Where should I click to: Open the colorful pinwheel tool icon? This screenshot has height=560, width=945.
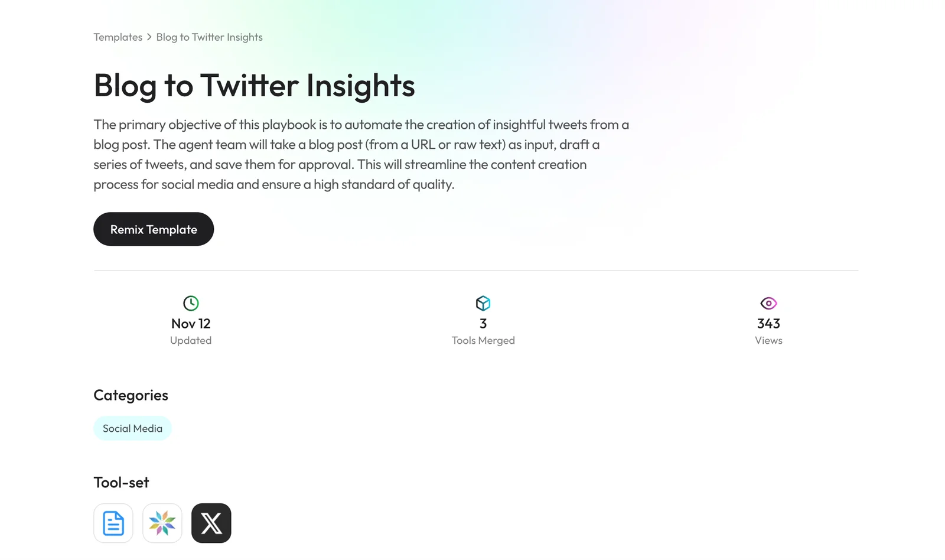tap(162, 523)
